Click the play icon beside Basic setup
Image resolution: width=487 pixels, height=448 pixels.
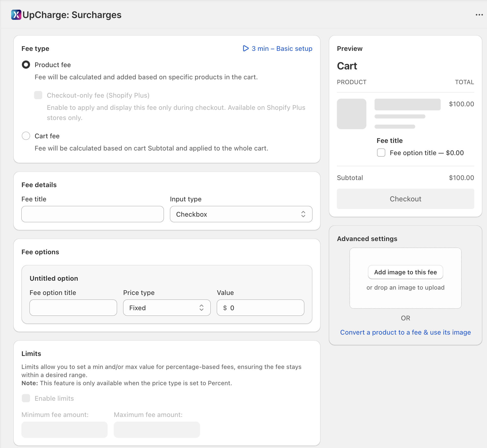click(x=245, y=48)
